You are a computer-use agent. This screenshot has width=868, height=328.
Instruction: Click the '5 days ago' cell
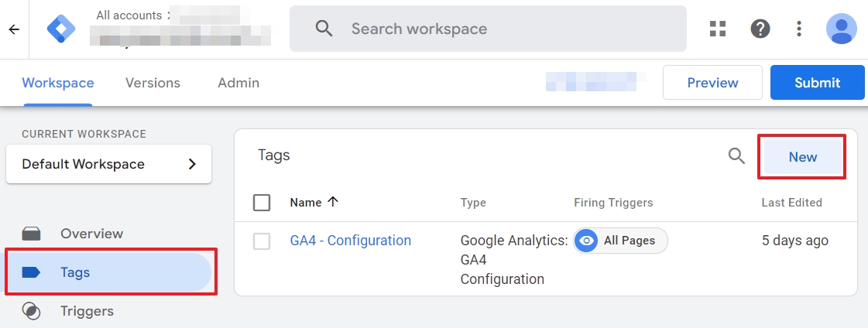[x=795, y=241]
